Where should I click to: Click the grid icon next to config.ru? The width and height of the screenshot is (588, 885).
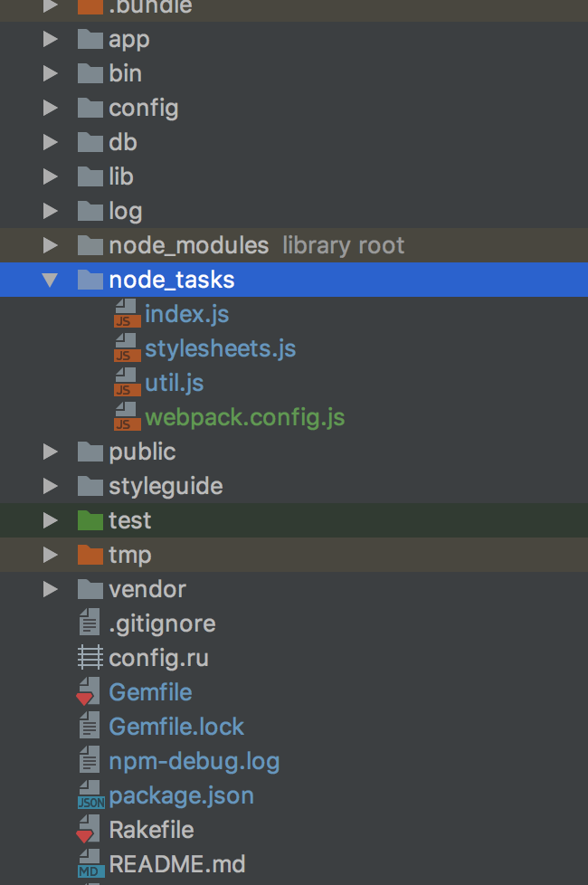pos(90,658)
